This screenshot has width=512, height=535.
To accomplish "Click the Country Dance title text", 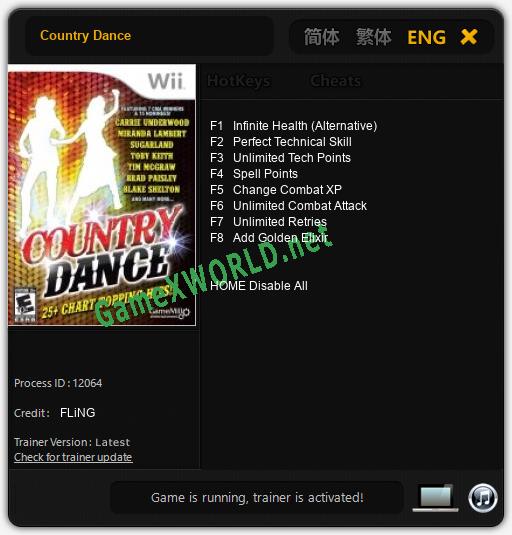I will coord(86,36).
